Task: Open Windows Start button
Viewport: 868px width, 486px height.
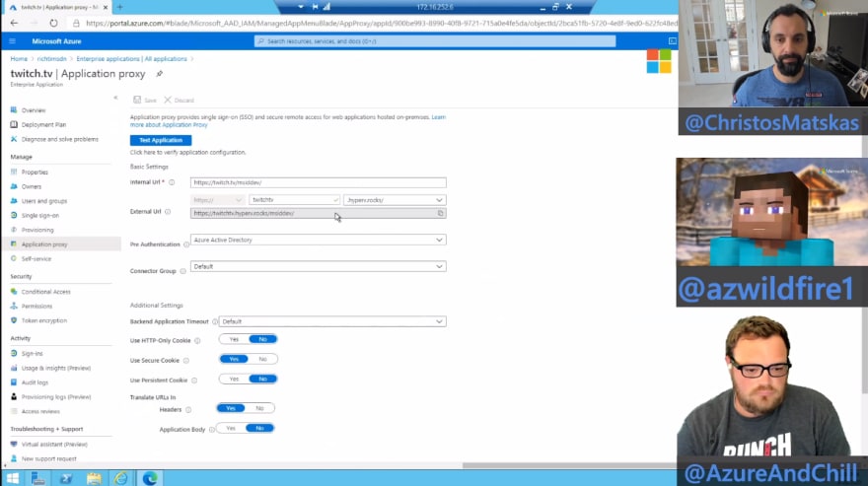Action: coord(12,478)
